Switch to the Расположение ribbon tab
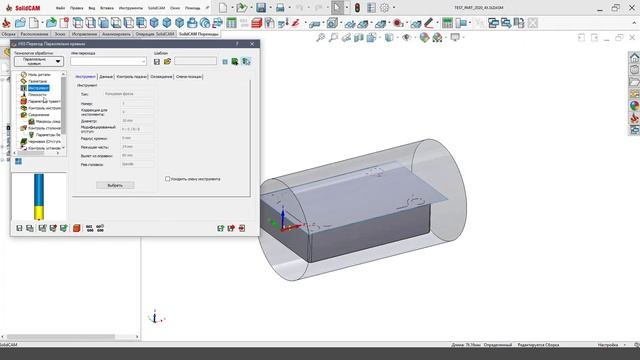Viewport: 640px width, 360px height. coord(34,34)
